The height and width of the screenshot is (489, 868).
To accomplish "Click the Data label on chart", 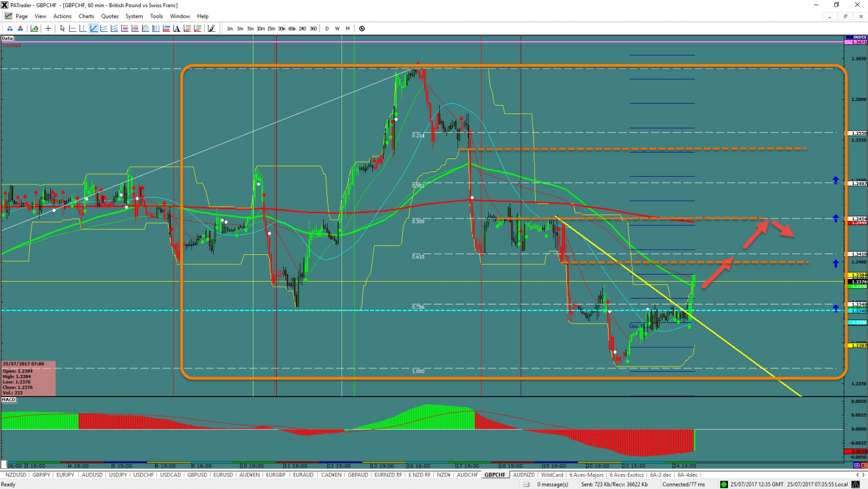I will click(x=7, y=38).
